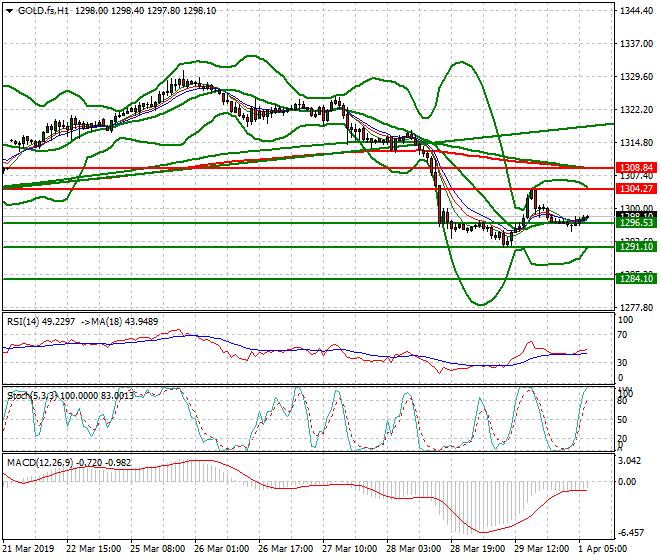
Task: Click the 1344.40 price axis value
Action: coord(636,11)
